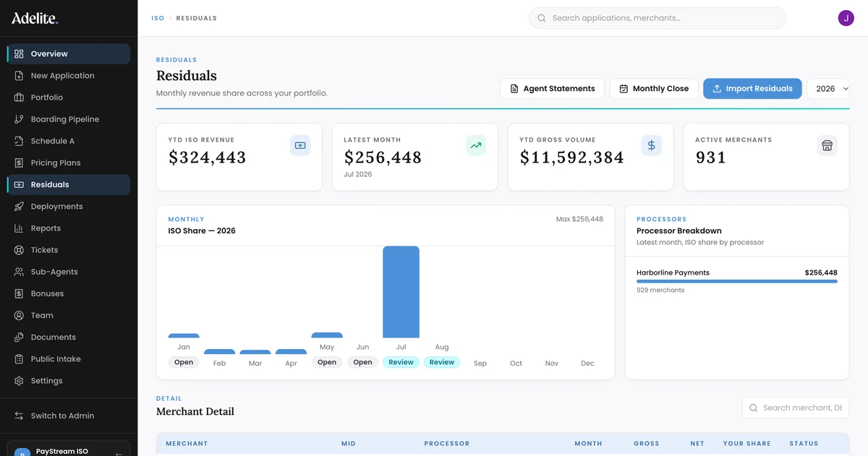Click the New Application document icon
Viewport: 868px width, 456px height.
pyautogui.click(x=19, y=75)
